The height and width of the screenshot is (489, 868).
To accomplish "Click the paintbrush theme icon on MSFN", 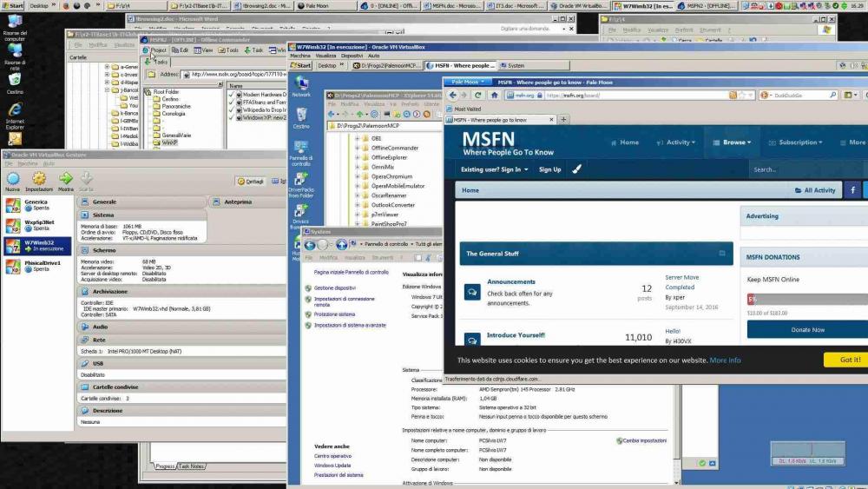I will coord(577,169).
